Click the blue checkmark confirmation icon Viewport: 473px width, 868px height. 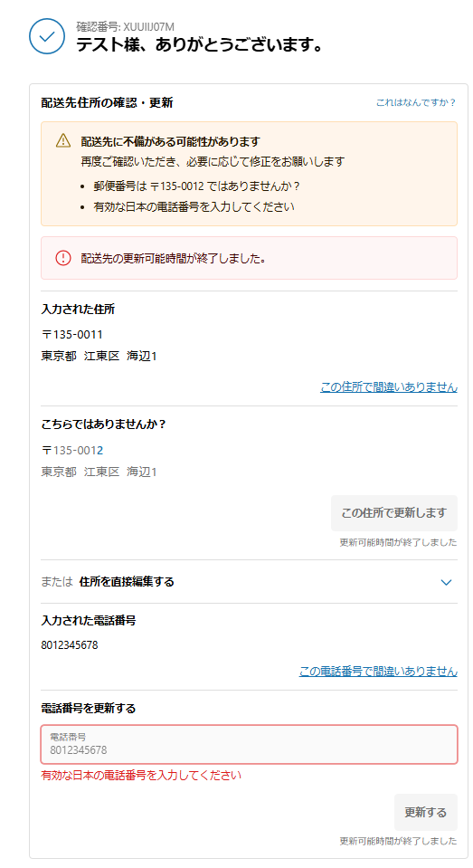[47, 36]
